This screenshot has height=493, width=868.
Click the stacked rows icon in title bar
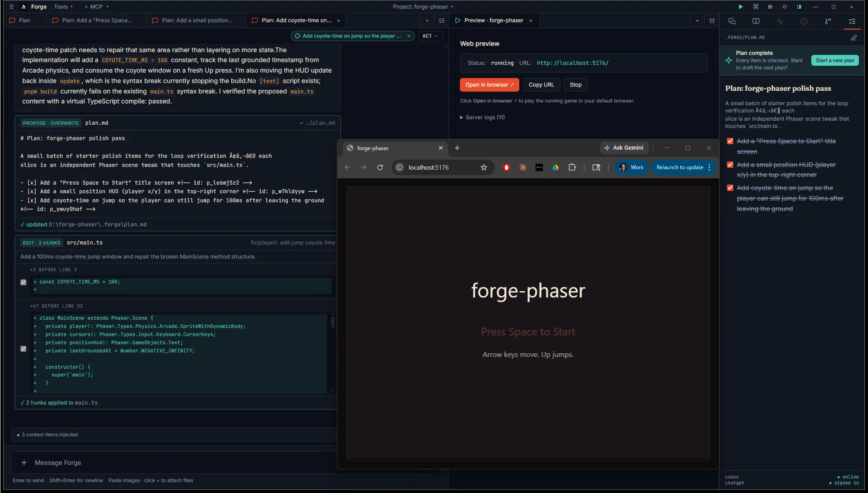pyautogui.click(x=770, y=7)
